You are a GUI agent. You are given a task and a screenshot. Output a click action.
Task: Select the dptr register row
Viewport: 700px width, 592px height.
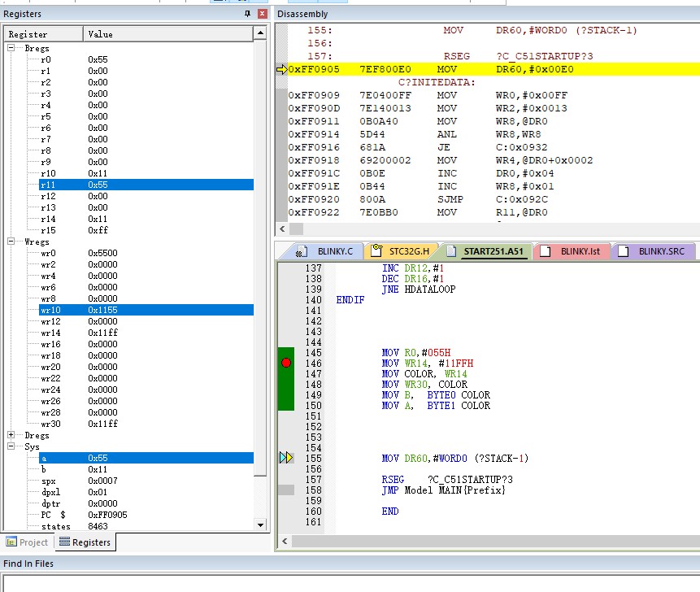coord(50,503)
